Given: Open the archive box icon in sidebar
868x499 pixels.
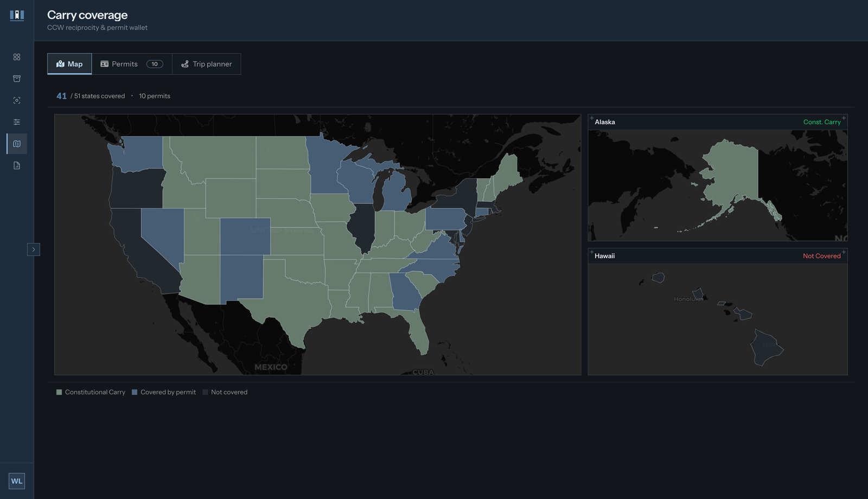Looking at the screenshot, I should (17, 79).
